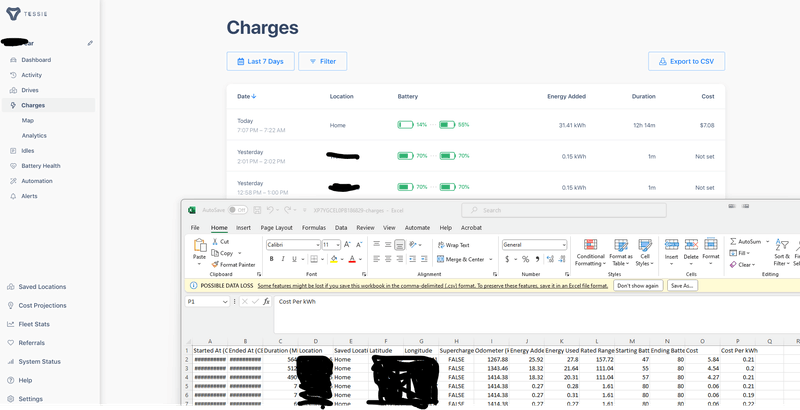Open Tessie Settings

tap(31, 399)
